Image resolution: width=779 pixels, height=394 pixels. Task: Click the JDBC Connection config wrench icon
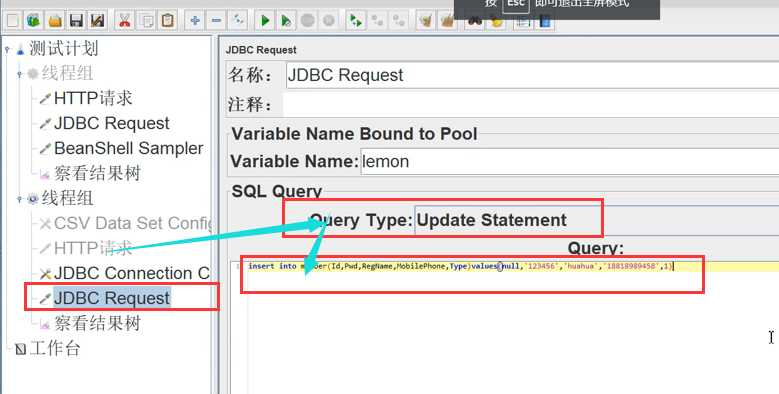(x=45, y=273)
